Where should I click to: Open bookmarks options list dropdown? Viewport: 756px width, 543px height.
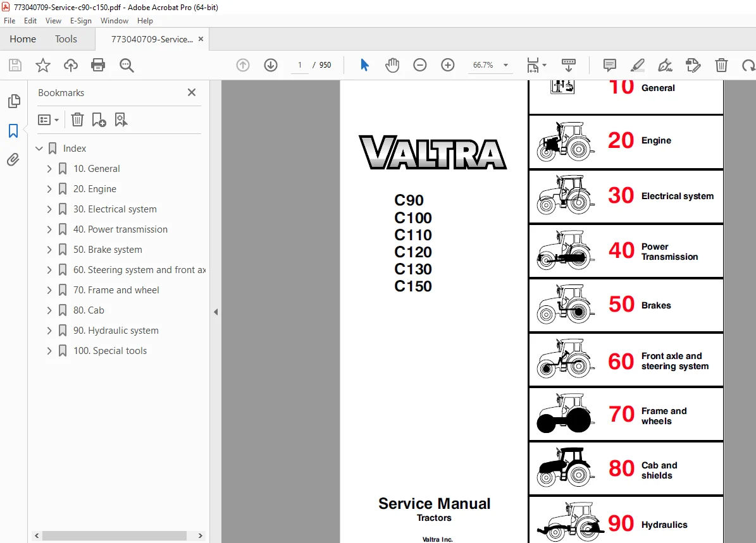tap(48, 119)
